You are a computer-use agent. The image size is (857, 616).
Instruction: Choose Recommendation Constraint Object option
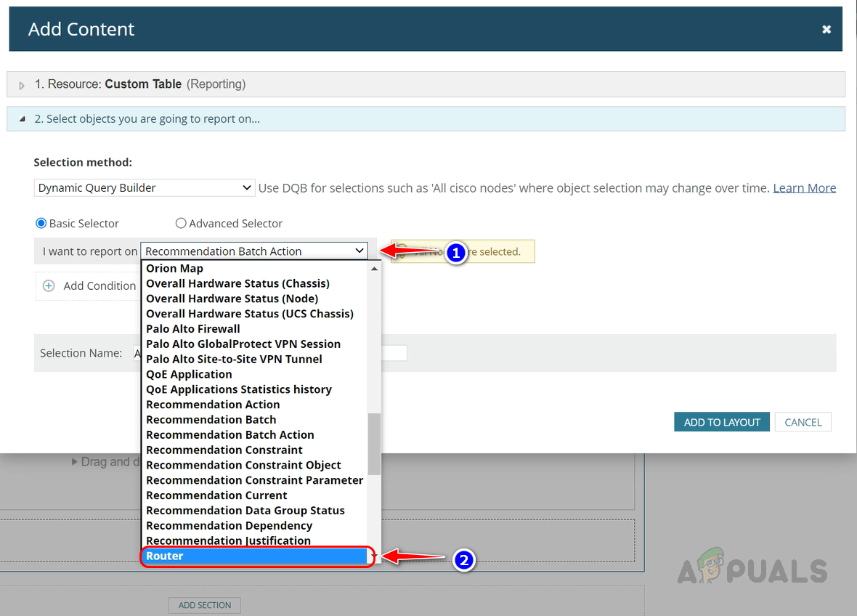tap(255, 465)
